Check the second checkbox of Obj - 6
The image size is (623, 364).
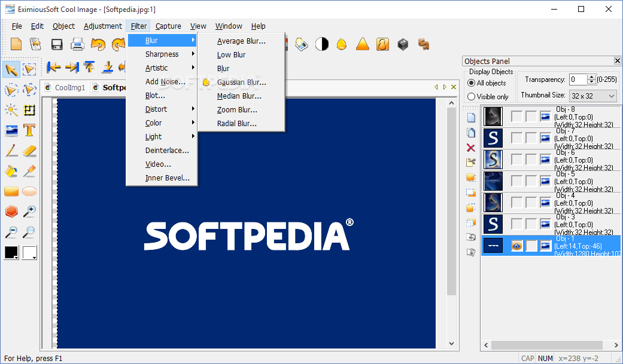[531, 159]
